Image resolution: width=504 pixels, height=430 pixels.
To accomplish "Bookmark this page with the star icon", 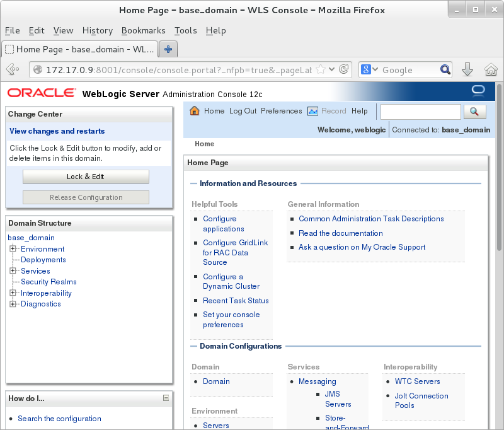I will click(321, 70).
